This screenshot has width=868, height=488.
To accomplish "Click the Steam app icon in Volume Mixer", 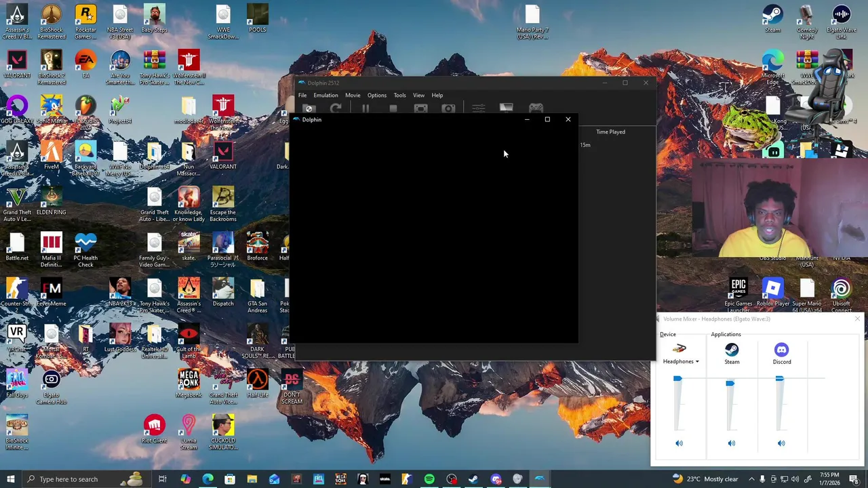I will pos(732,350).
